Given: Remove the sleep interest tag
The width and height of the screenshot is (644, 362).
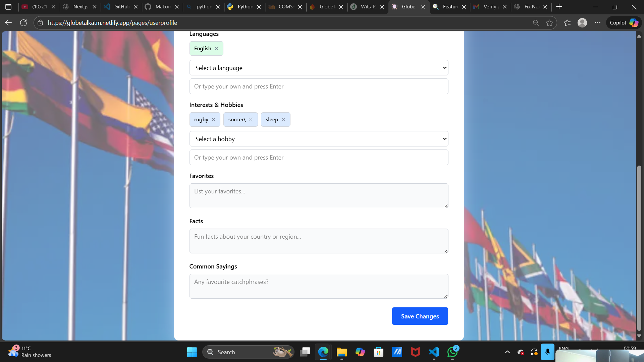Looking at the screenshot, I should click(283, 119).
